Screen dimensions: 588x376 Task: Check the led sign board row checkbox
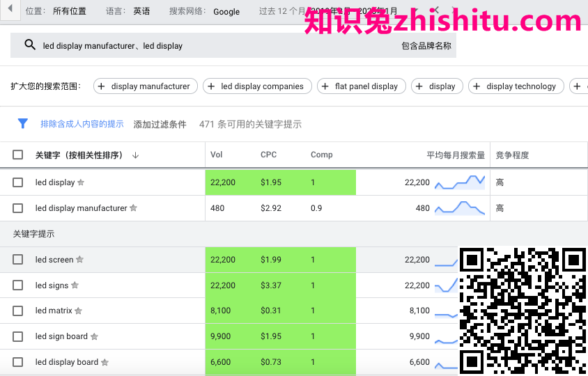pos(17,336)
